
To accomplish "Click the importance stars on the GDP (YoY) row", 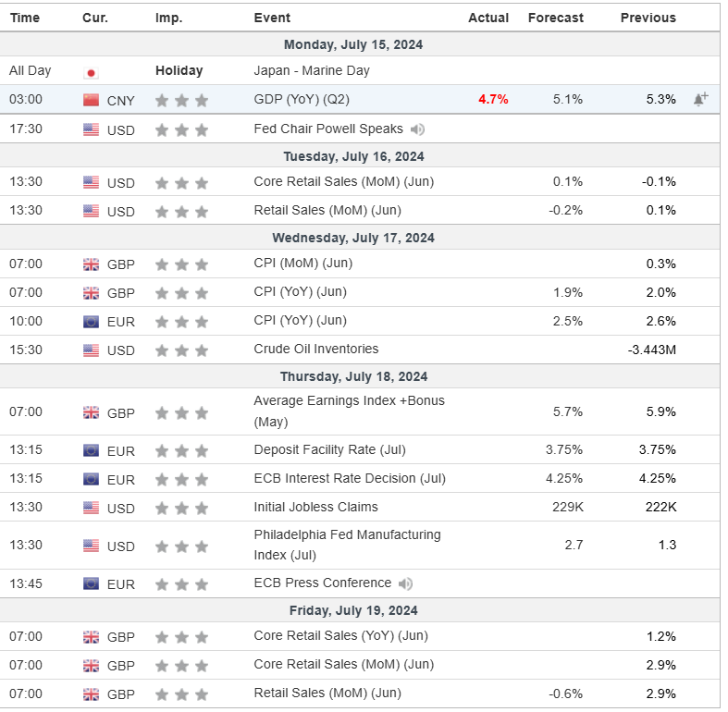I will [x=181, y=100].
